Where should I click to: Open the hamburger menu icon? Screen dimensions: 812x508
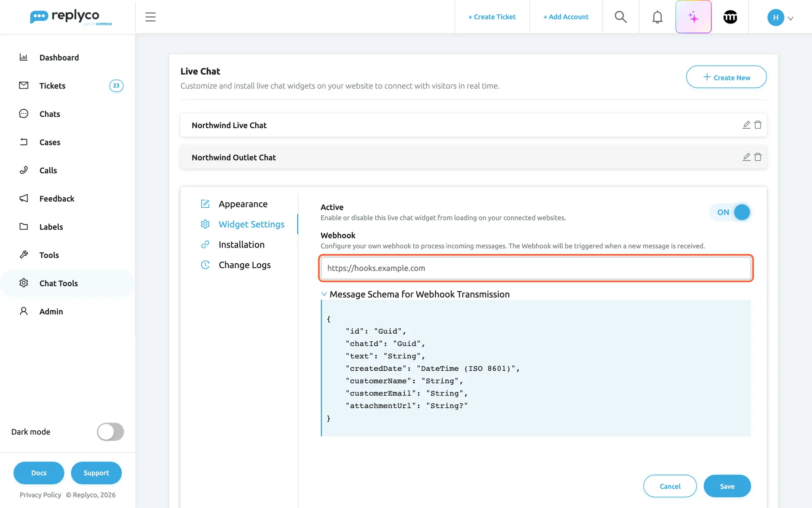pyautogui.click(x=150, y=17)
